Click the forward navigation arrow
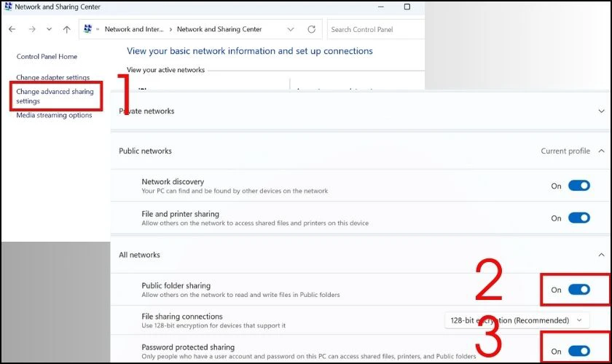This screenshot has height=364, width=612. (x=32, y=29)
